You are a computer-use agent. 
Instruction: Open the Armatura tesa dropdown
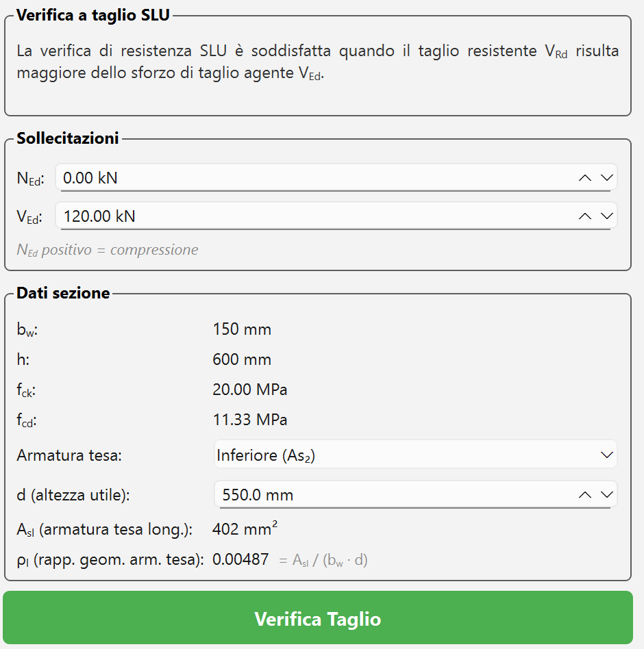pyautogui.click(x=415, y=455)
